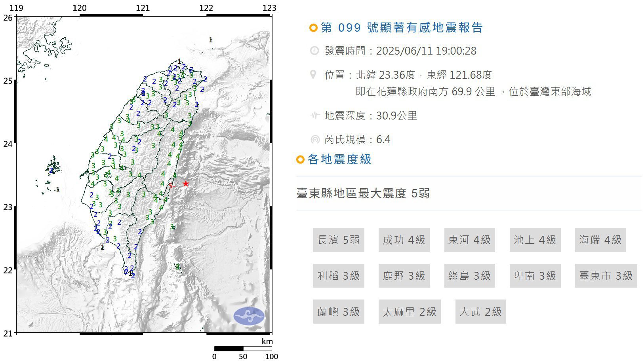Click the orange circle icon beside 第 099 號顯著有感地震報告
This screenshot has height=364, width=644.
[313, 28]
